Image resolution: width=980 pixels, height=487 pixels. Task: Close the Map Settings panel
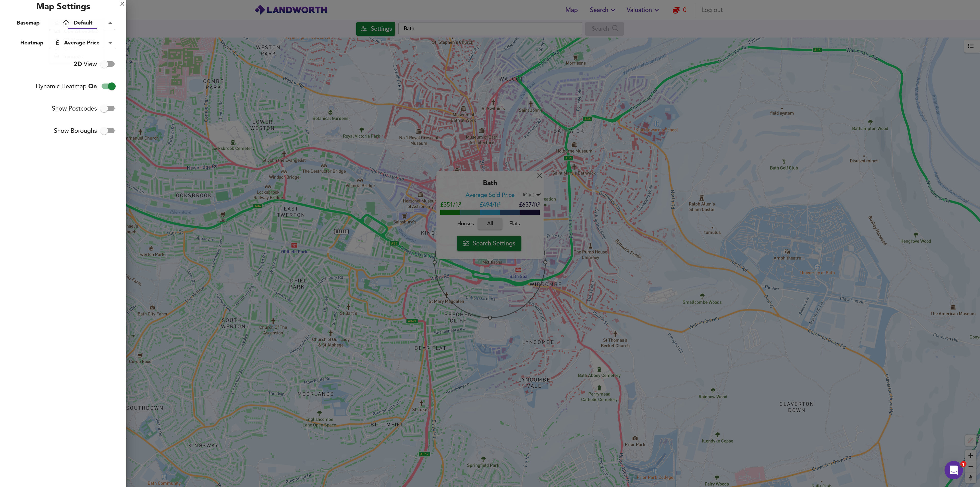[122, 4]
